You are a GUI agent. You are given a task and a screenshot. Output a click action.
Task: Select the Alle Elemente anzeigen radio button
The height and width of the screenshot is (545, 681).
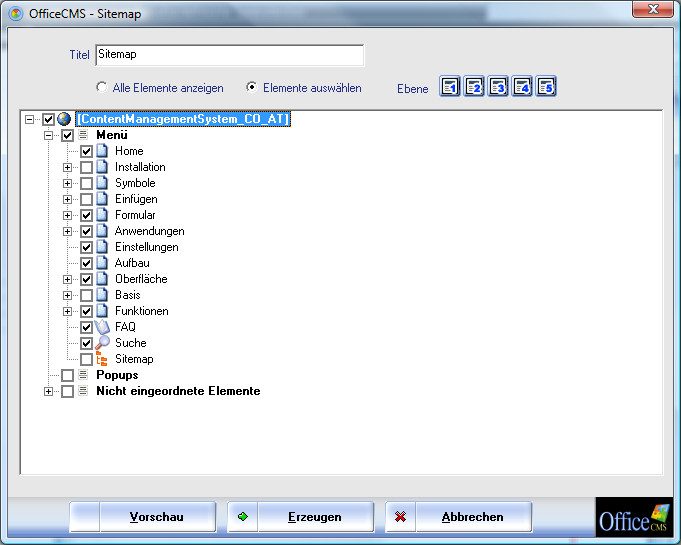(102, 87)
